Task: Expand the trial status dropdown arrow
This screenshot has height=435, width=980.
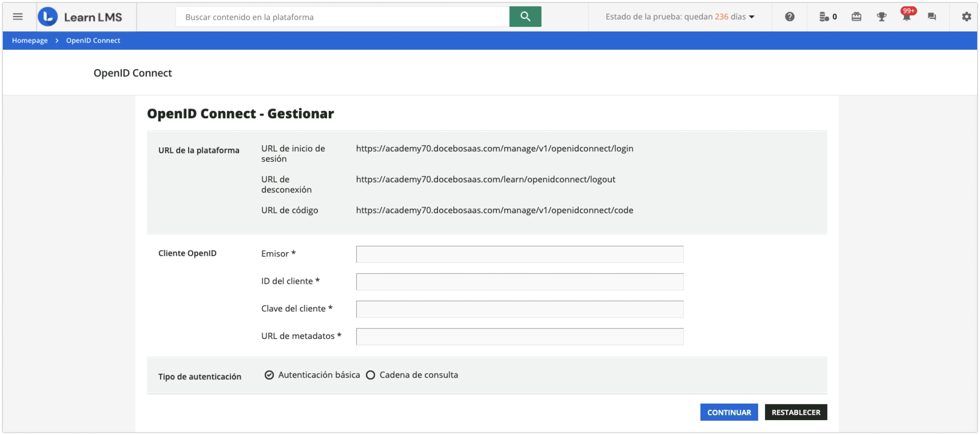Action: pyautogui.click(x=752, y=17)
